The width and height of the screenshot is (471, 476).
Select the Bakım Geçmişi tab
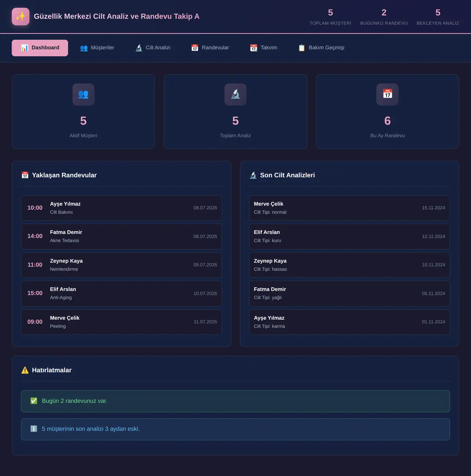(x=321, y=48)
